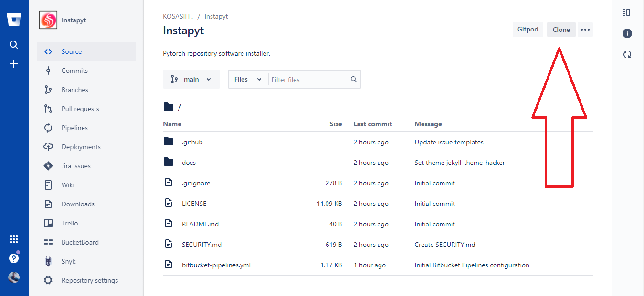Click the README.md file icon
The image size is (644, 296).
coord(168,224)
